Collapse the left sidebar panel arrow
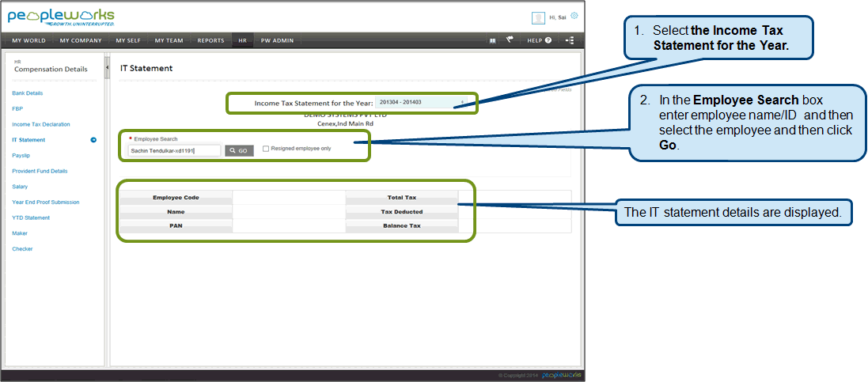 click(x=107, y=69)
